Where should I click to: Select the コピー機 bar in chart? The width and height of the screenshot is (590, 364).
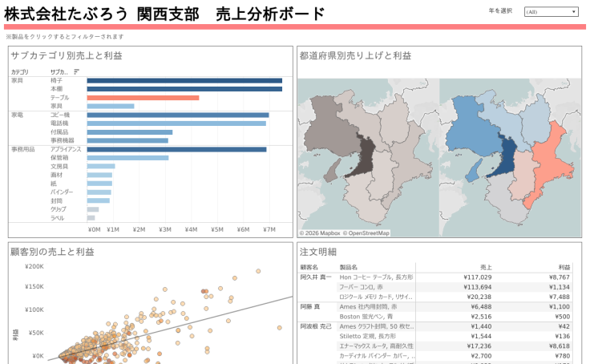click(x=177, y=115)
